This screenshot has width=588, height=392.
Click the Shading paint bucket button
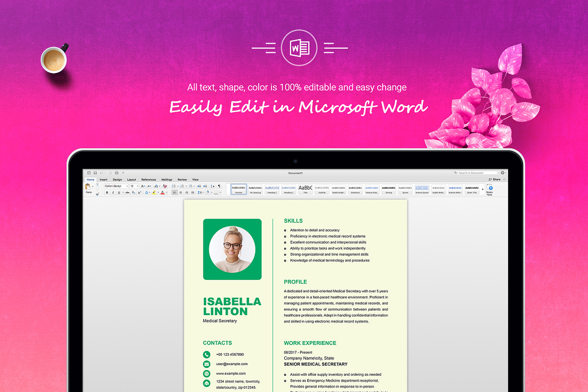coord(208,192)
